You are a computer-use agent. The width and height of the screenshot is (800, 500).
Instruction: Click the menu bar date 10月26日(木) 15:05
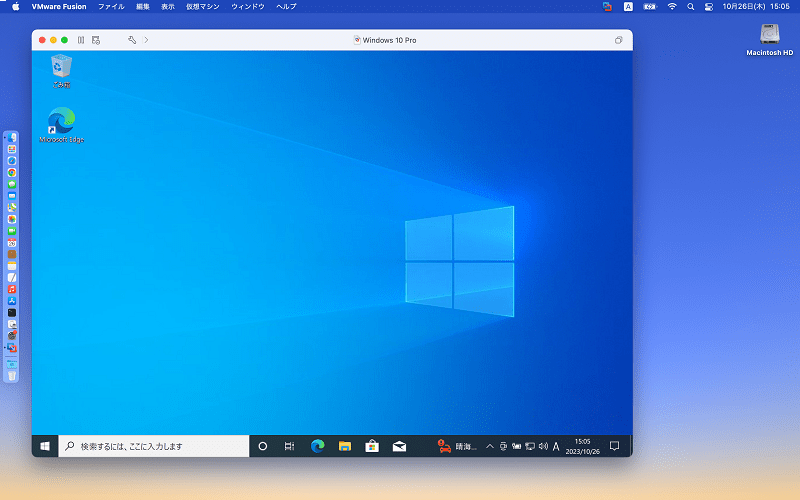point(756,7)
